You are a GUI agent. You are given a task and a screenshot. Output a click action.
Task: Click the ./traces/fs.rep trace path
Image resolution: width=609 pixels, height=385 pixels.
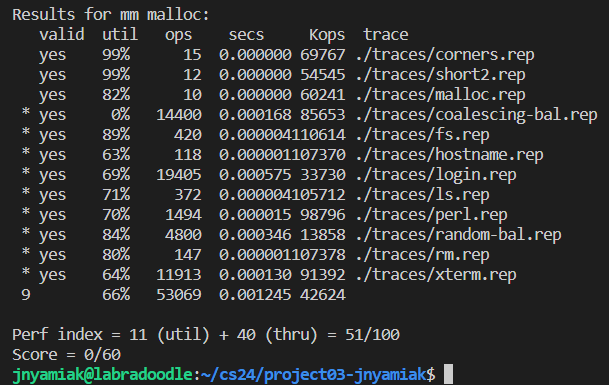click(x=422, y=135)
